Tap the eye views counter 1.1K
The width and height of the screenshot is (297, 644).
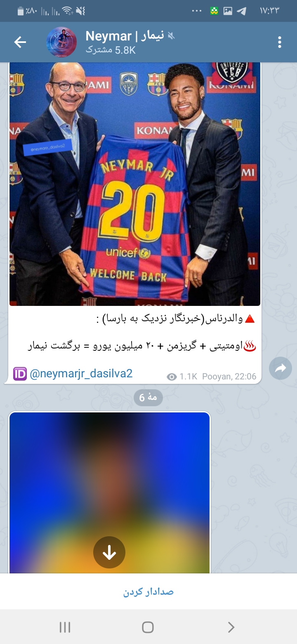[182, 376]
